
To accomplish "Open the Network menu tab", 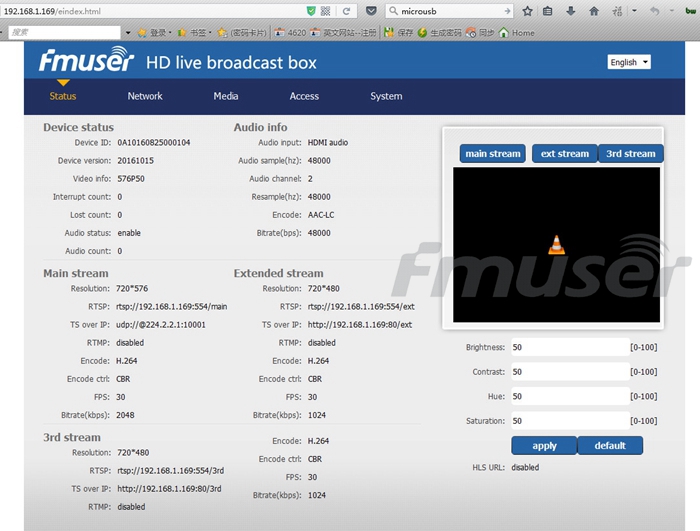I will point(145,96).
